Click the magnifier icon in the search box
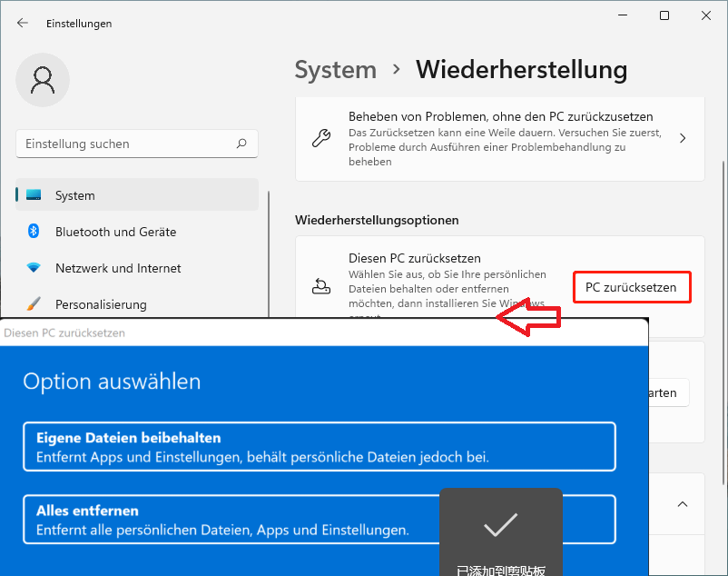The width and height of the screenshot is (728, 576). (241, 144)
